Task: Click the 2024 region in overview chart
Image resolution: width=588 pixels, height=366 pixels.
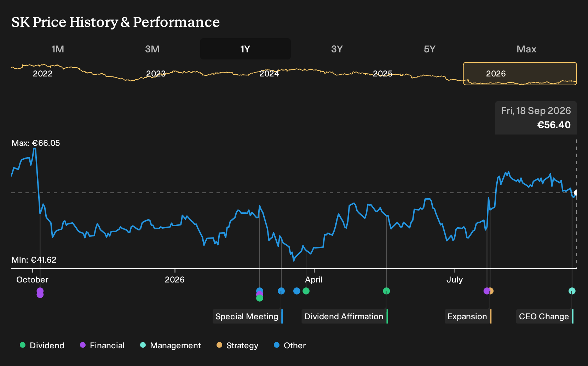Action: click(269, 74)
